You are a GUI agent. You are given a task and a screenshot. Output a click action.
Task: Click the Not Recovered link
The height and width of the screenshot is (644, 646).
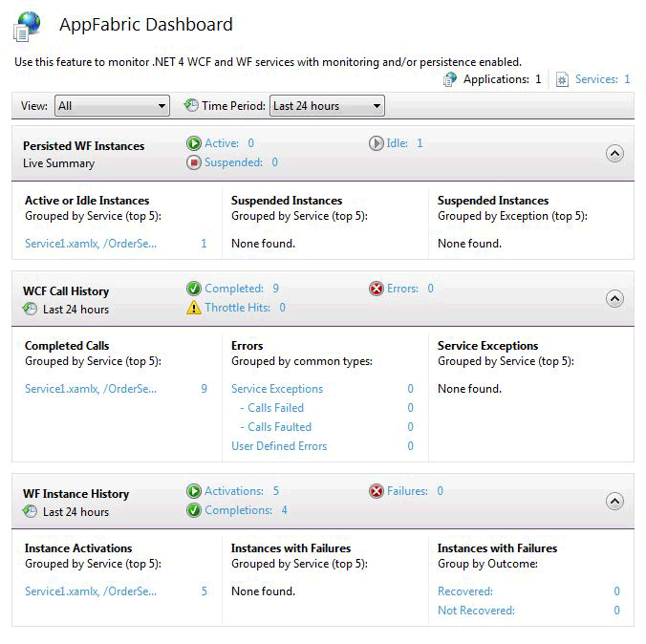click(x=476, y=611)
